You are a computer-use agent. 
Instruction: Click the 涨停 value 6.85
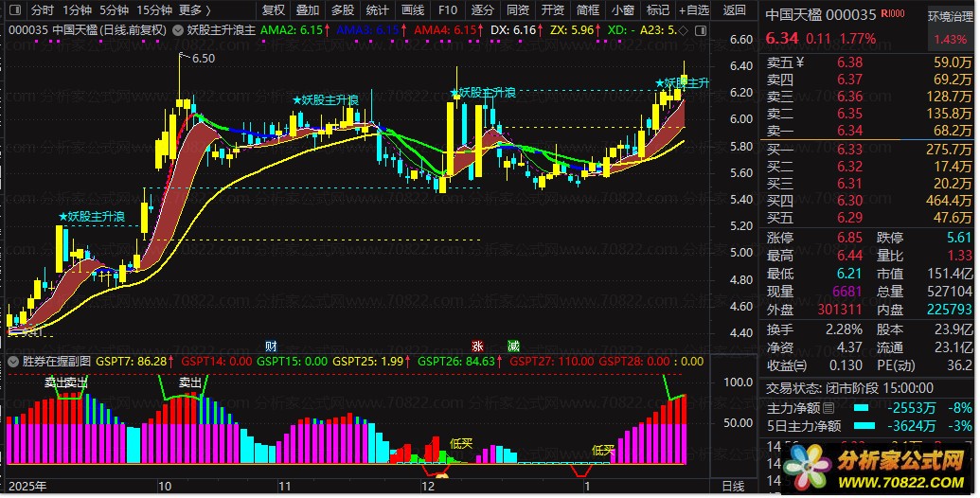850,238
